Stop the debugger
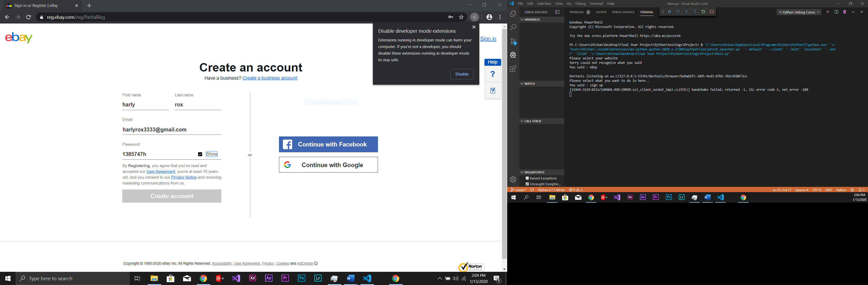Screen dimensions: 868x285 click(711, 11)
